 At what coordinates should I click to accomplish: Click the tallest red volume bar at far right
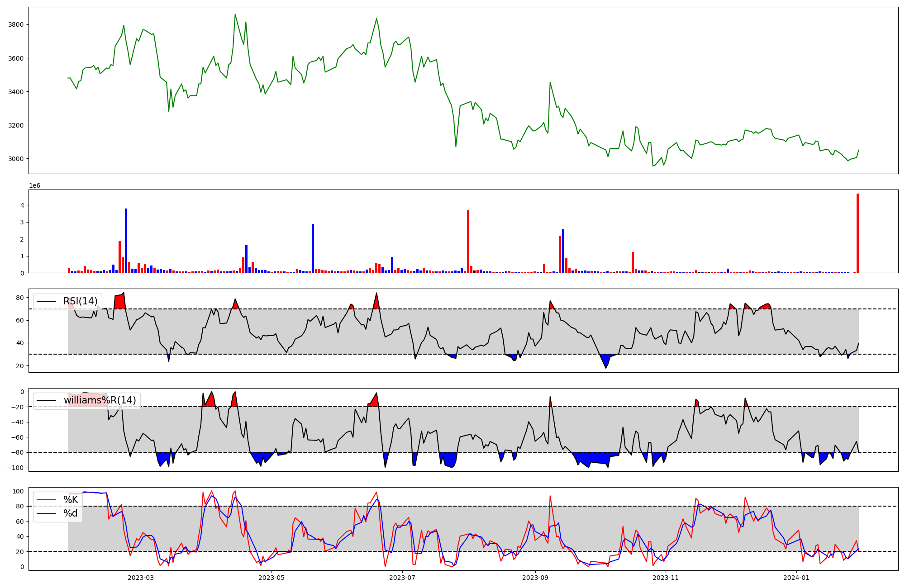coord(857,233)
